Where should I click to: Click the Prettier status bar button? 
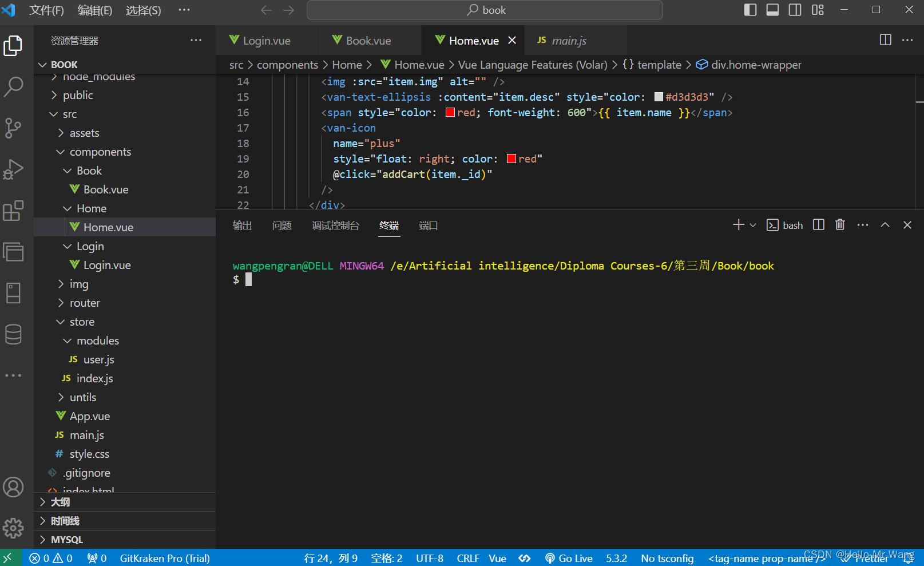[x=864, y=558]
